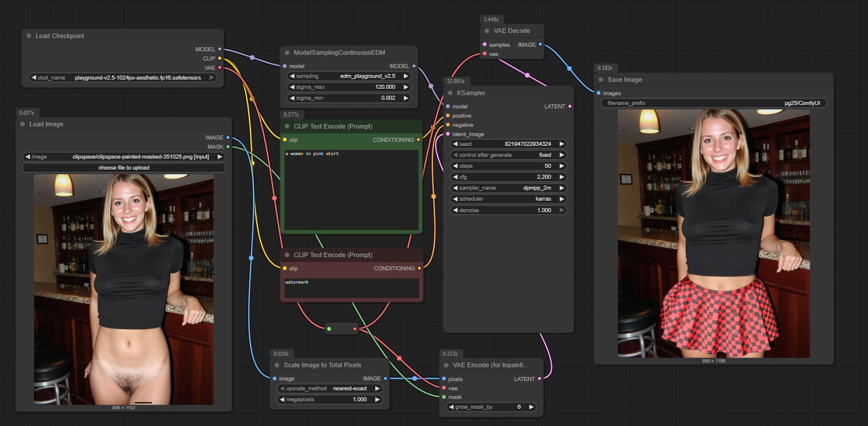Viewport: 868px width, 426px height.
Task: Open the scheduler dropdown showing karras
Action: 508,199
